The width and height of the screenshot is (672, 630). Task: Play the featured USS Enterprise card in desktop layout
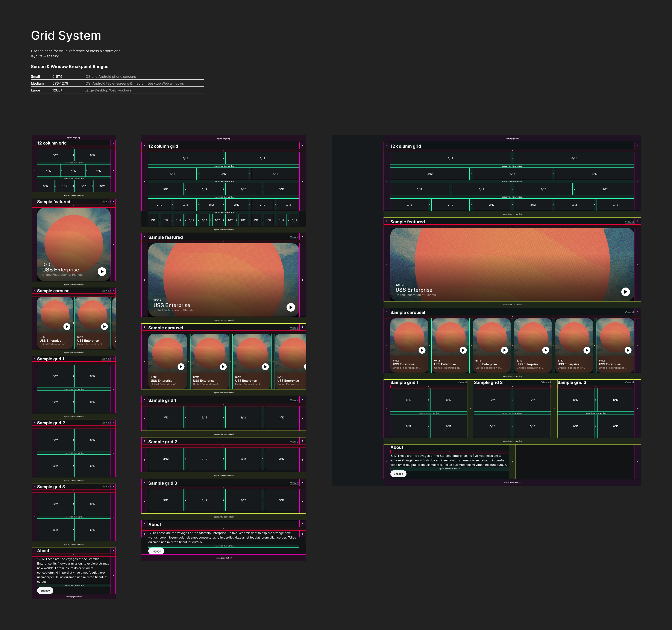tap(625, 292)
